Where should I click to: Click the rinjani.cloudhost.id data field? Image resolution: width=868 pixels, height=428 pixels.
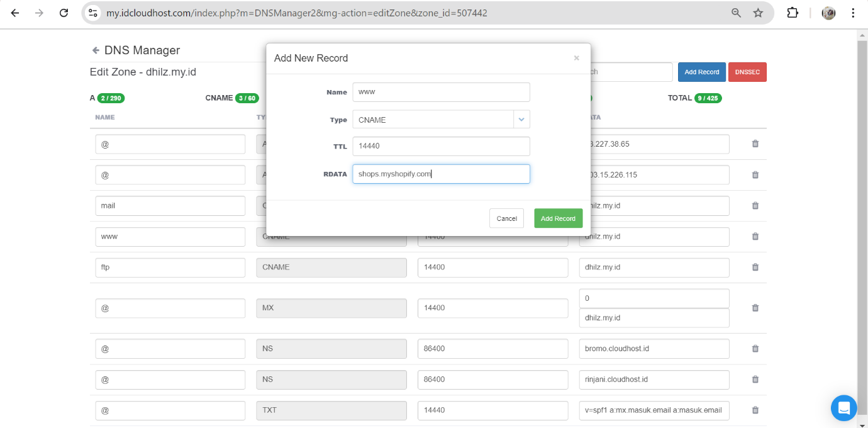coord(654,379)
